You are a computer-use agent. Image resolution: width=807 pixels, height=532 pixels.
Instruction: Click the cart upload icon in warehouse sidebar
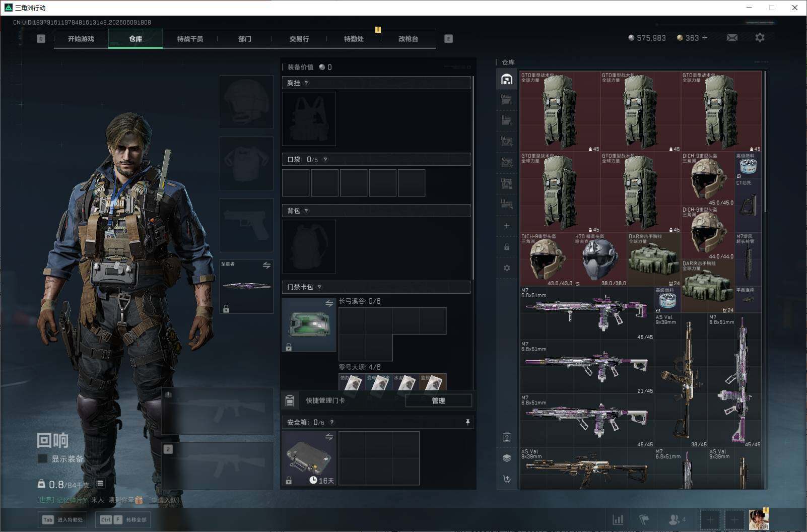point(507,479)
